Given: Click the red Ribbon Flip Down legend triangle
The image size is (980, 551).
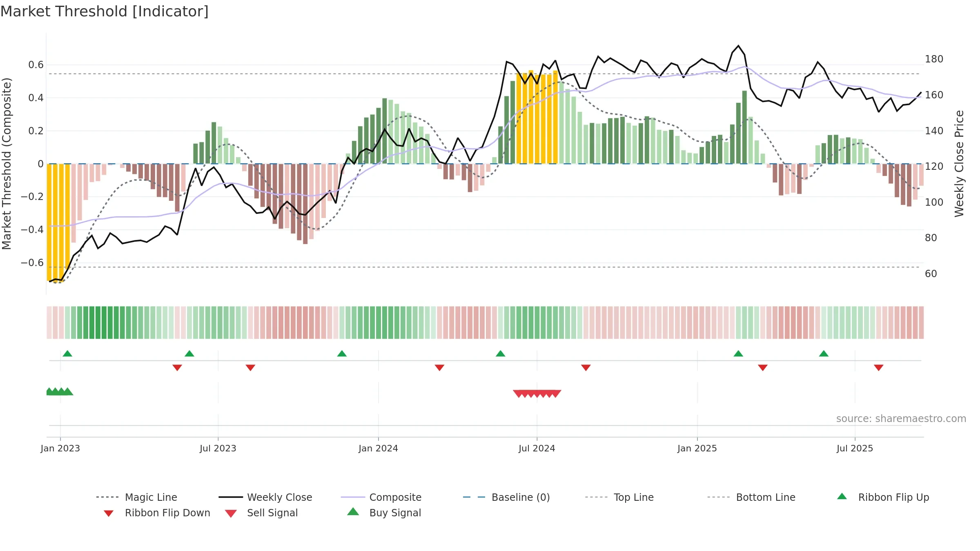Looking at the screenshot, I should tap(109, 513).
